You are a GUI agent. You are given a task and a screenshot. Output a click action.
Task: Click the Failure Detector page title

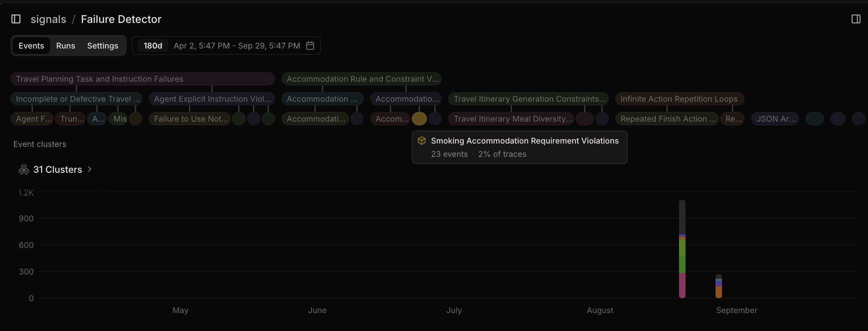[x=121, y=19]
